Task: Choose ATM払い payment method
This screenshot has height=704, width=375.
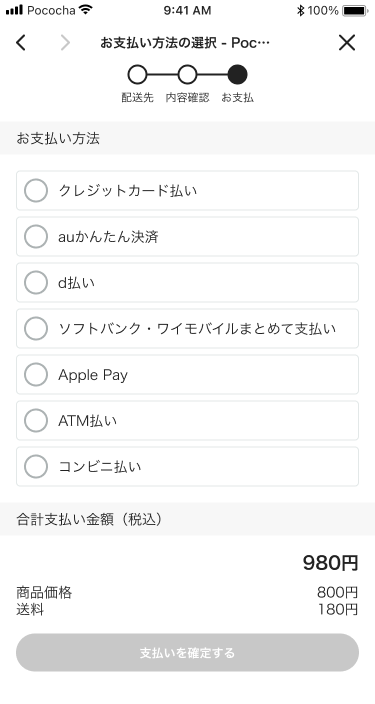Action: point(187,421)
